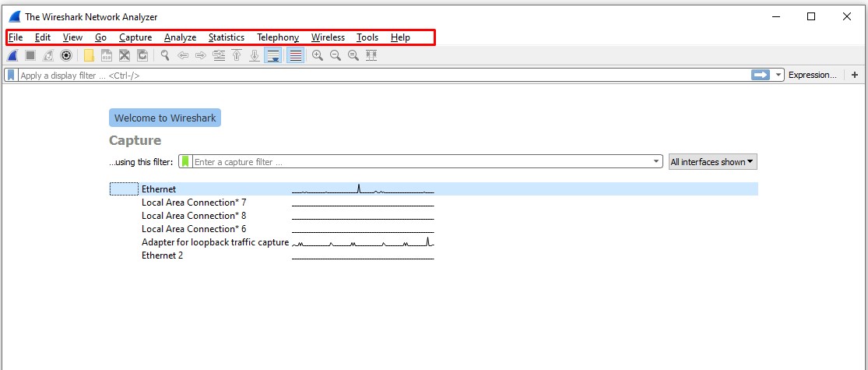The width and height of the screenshot is (868, 370).
Task: Zoom in main window text
Action: (x=317, y=55)
